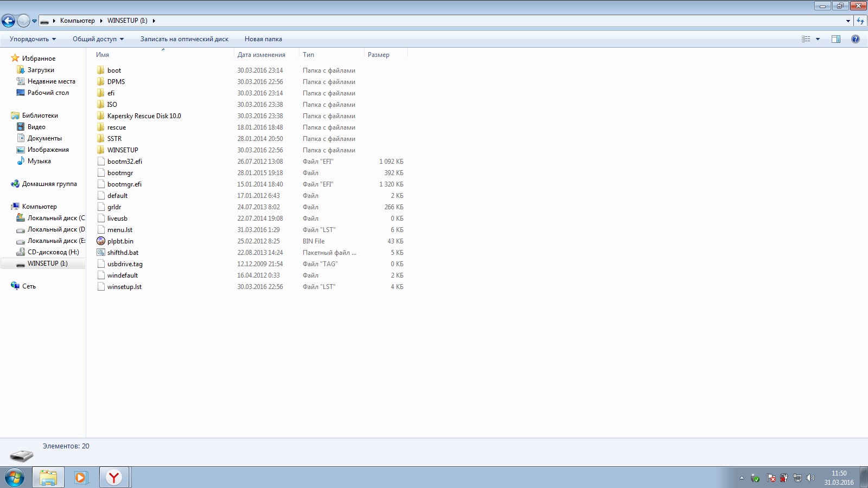
Task: Click WINSETUP (I:) in the address bar
Action: pyautogui.click(x=127, y=21)
